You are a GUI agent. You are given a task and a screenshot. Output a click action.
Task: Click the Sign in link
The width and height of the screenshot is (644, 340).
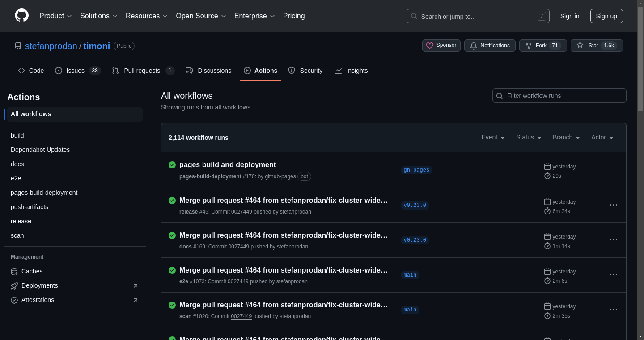(x=570, y=16)
